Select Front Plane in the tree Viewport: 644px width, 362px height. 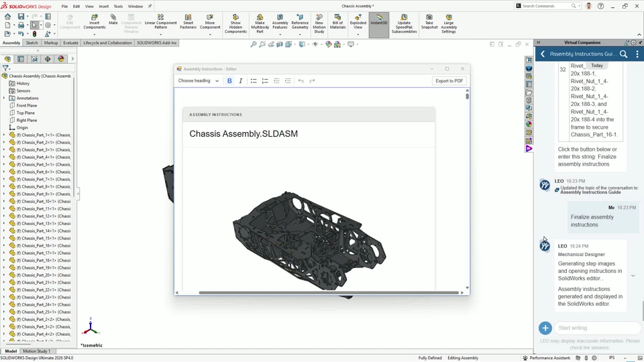click(x=27, y=105)
